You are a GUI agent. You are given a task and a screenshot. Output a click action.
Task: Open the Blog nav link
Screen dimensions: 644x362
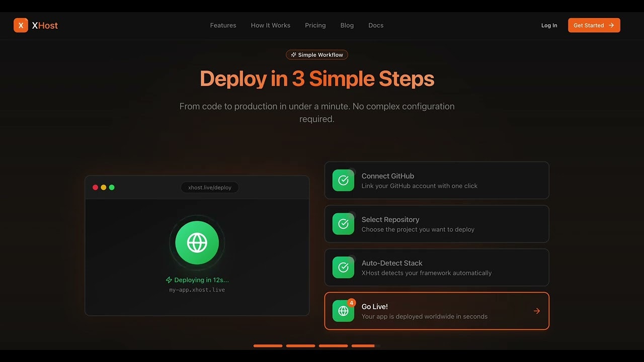(x=347, y=25)
